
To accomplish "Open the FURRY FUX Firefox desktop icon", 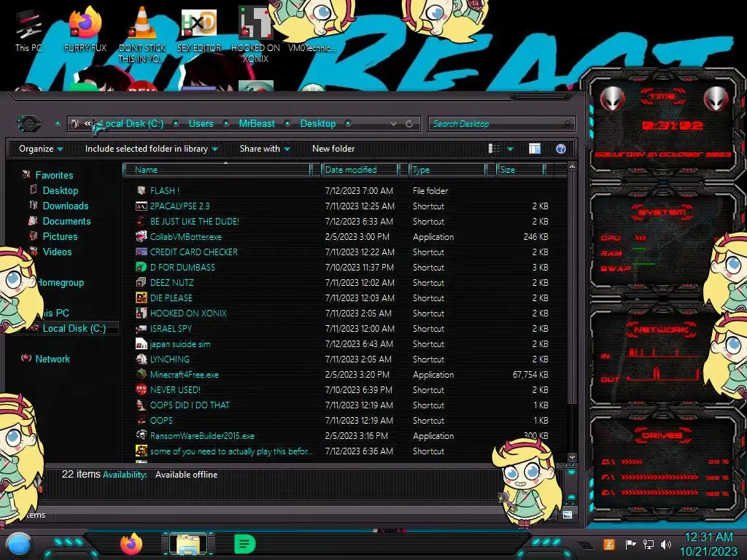I will point(85,28).
